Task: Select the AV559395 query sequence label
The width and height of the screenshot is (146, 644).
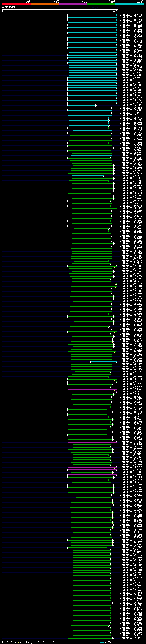Action: 8,7
